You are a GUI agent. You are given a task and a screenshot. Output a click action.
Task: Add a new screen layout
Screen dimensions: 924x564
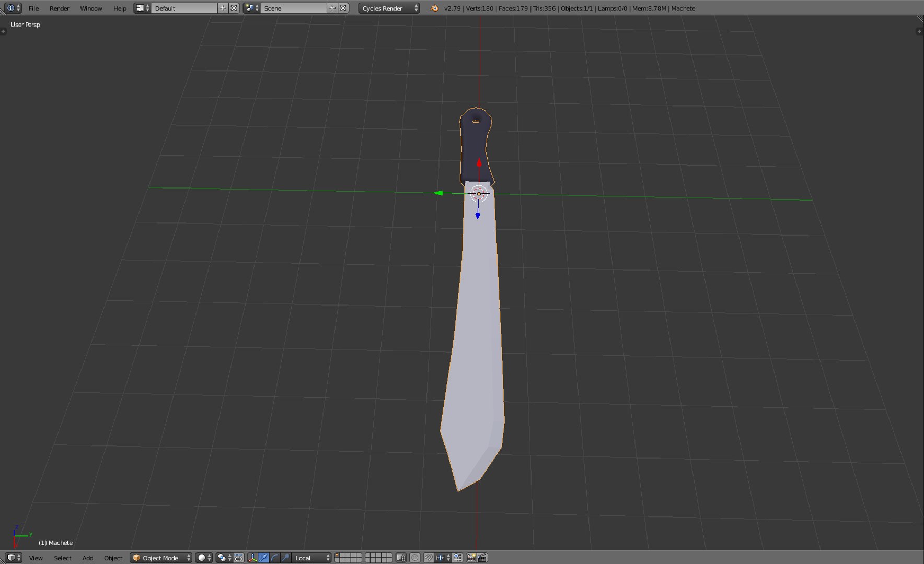pyautogui.click(x=223, y=8)
